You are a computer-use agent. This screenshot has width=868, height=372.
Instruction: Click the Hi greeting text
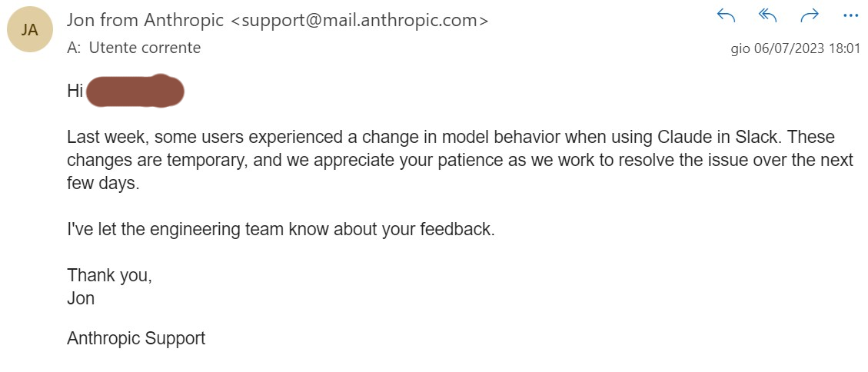75,90
